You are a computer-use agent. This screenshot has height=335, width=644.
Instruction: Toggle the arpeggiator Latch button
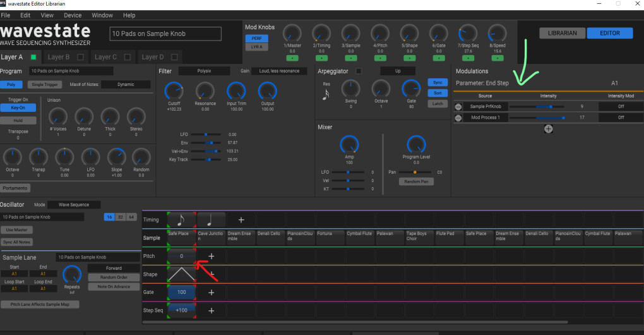point(438,104)
